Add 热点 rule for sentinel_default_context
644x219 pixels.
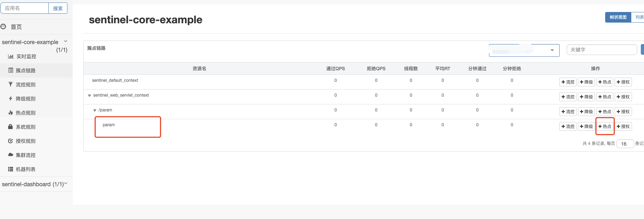coord(604,82)
